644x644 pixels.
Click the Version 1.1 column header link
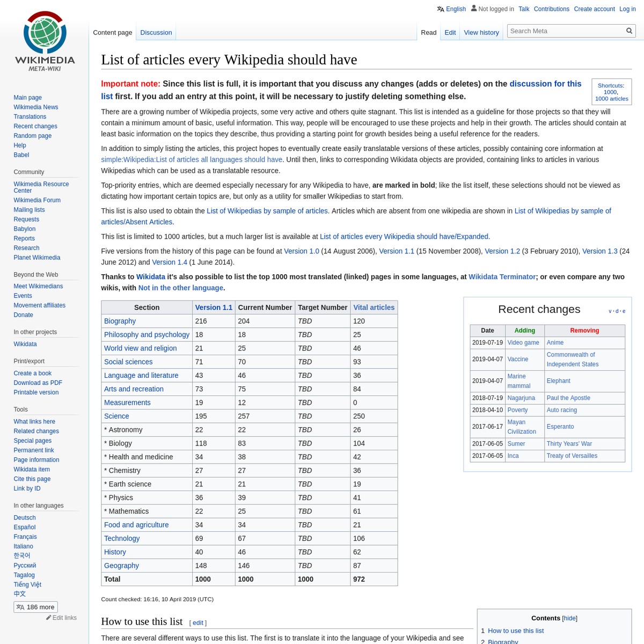(214, 308)
